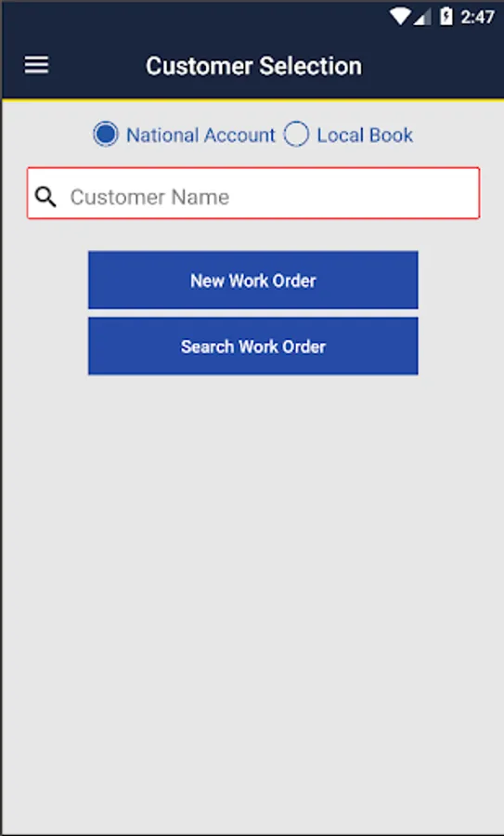Tap the battery charging icon

446,17
